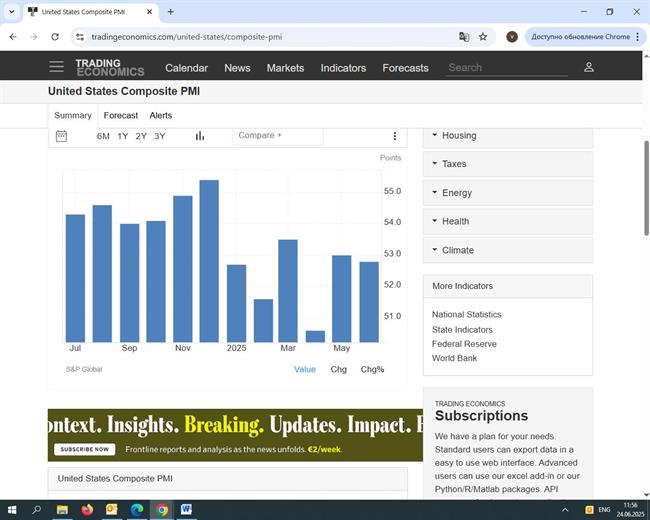The image size is (650, 520).
Task: Select the Value chart view
Action: click(x=305, y=369)
